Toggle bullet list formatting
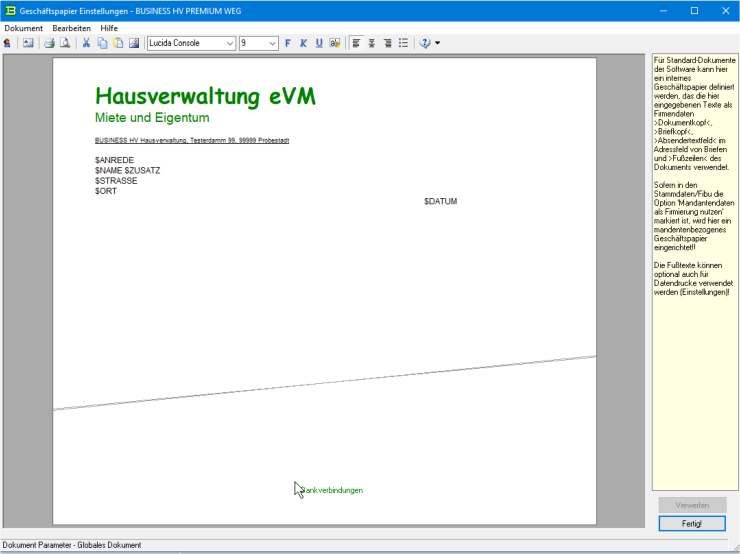Screen dimensions: 740x554 click(x=403, y=43)
